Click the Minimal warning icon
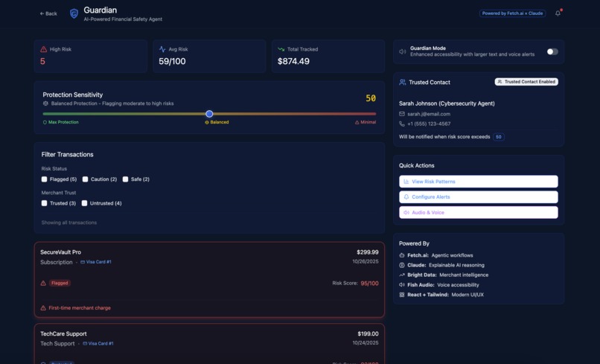Viewport: 600px width, 364px height. [357, 122]
